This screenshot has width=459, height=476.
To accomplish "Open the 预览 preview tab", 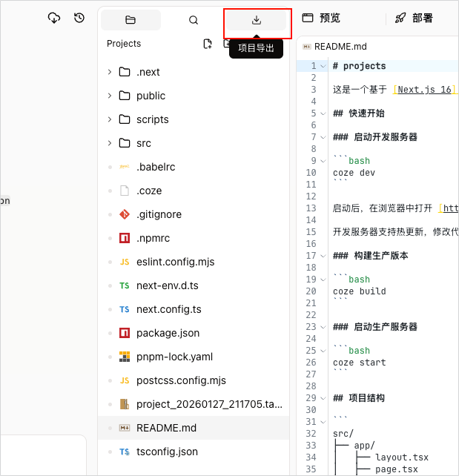I will click(321, 19).
